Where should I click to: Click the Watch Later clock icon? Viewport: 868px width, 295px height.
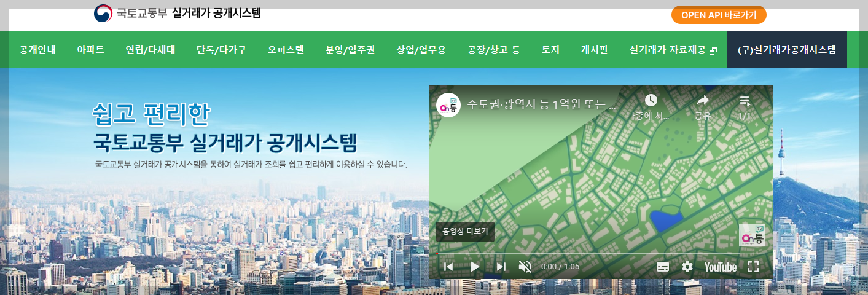(651, 100)
